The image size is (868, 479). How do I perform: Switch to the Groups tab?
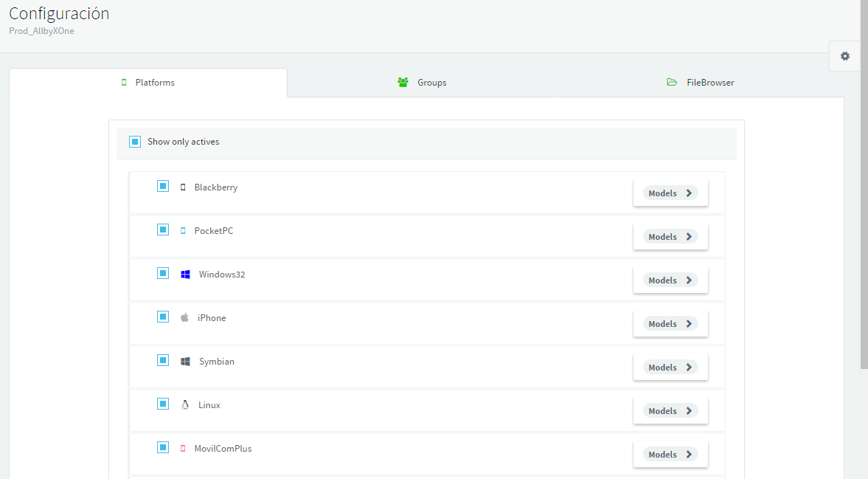[x=422, y=83]
